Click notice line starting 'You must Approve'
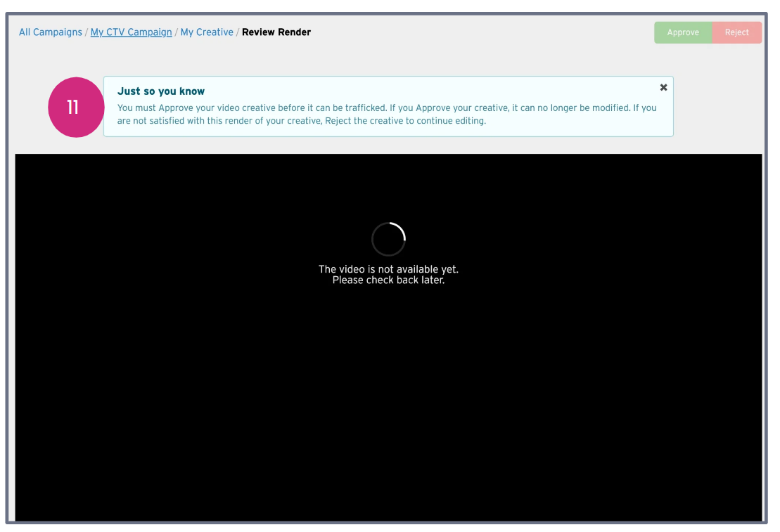 point(386,108)
